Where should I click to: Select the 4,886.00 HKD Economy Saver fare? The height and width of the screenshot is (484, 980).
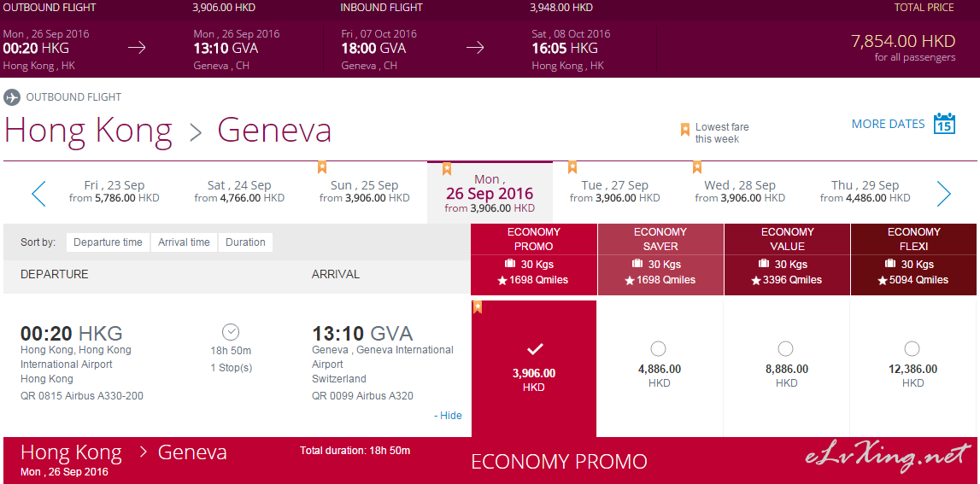click(658, 348)
